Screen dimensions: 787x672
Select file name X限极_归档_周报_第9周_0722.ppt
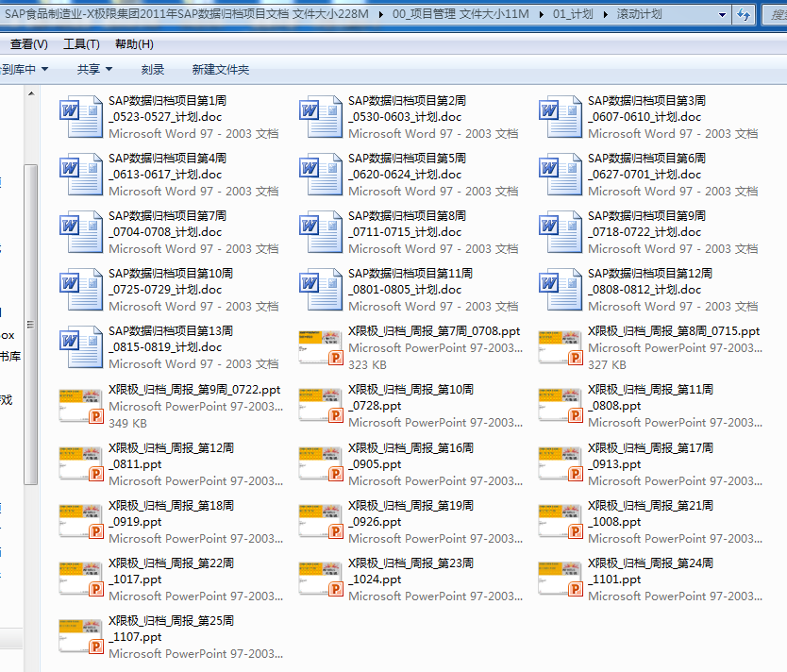point(194,390)
